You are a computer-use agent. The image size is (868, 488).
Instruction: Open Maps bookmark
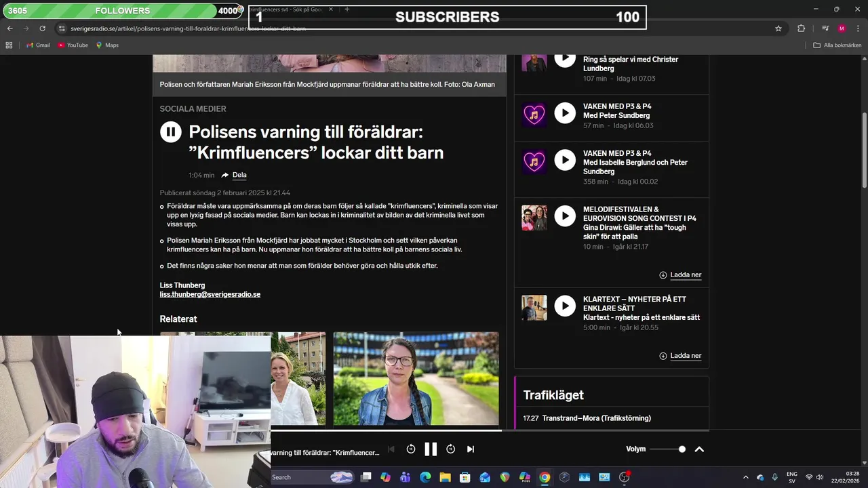[107, 45]
